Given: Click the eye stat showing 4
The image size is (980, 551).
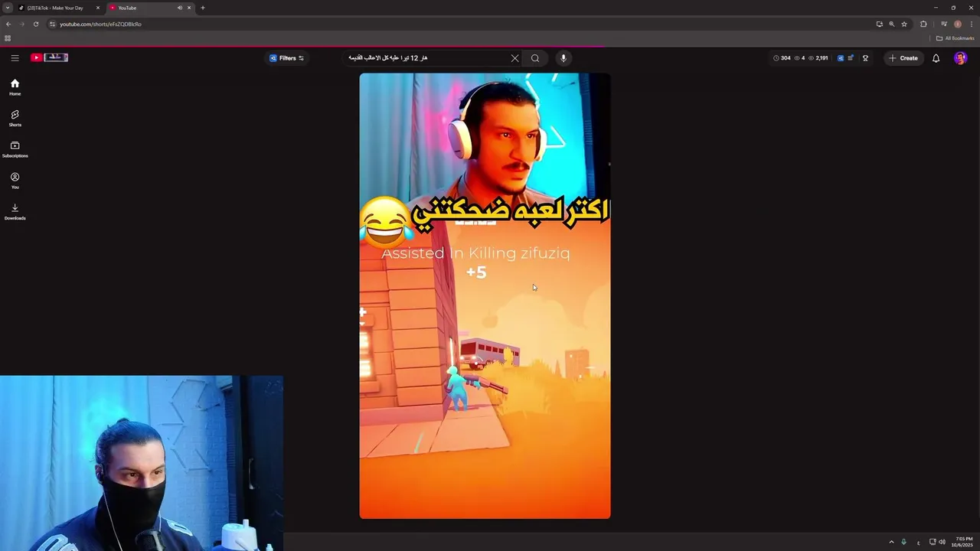Looking at the screenshot, I should [x=799, y=58].
